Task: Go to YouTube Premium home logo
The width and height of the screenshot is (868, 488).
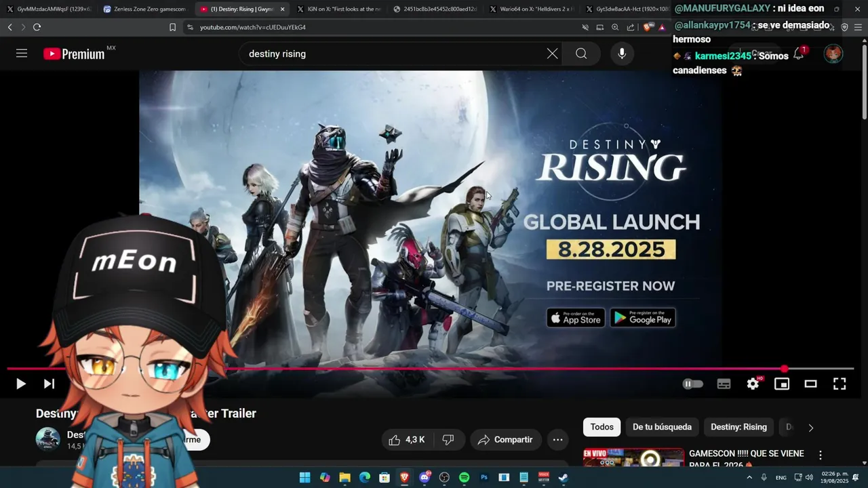Action: 74,54
